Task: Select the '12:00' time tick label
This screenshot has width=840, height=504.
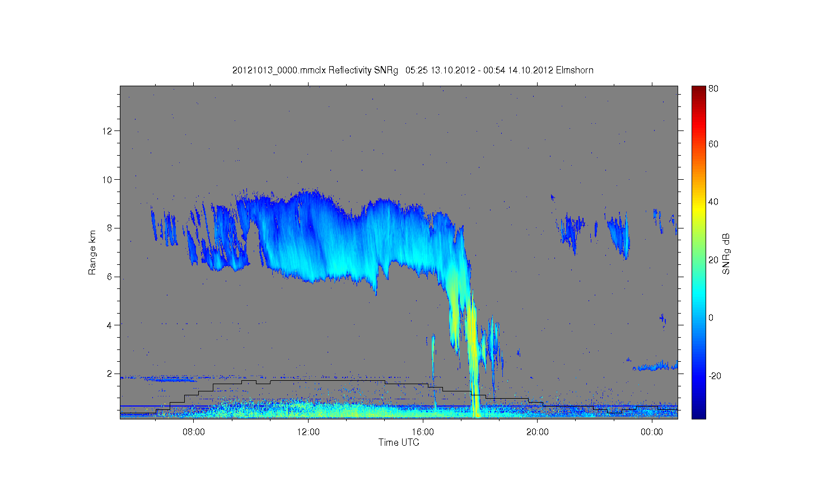Action: [308, 432]
